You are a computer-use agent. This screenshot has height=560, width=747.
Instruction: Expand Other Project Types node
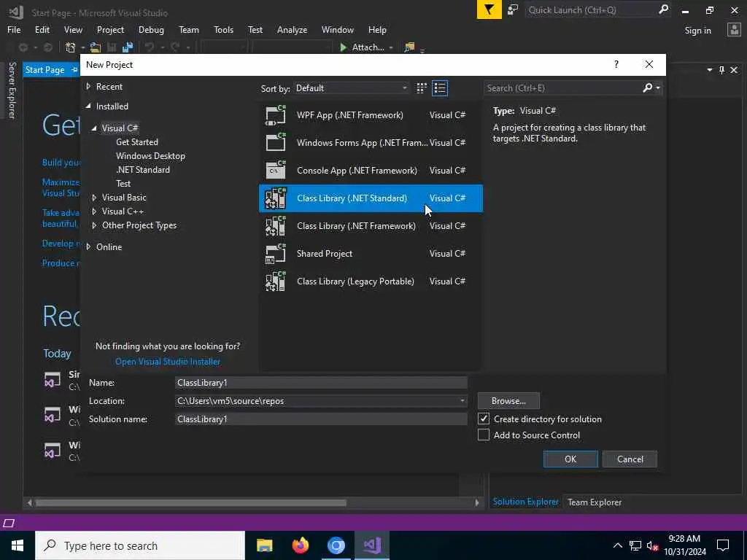pos(94,225)
